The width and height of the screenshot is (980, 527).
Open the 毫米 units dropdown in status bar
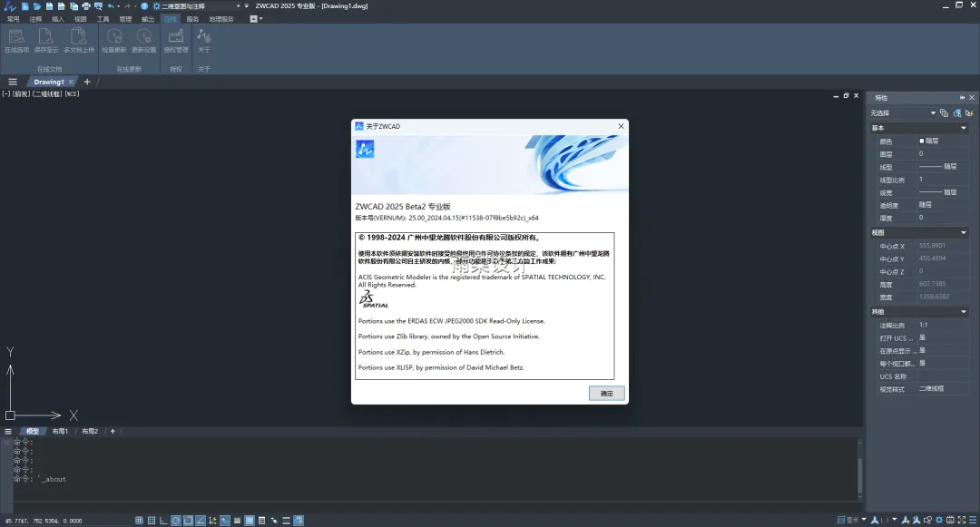[864, 520]
